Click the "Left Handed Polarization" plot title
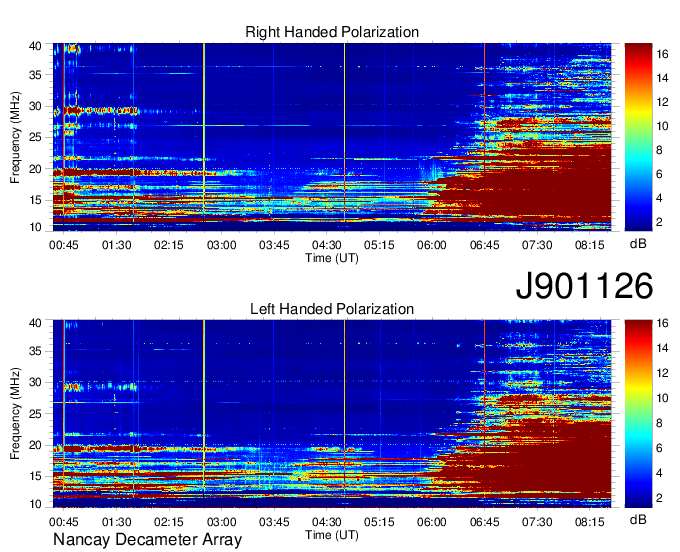Image resolution: width=680 pixels, height=552 pixels. coord(332,309)
